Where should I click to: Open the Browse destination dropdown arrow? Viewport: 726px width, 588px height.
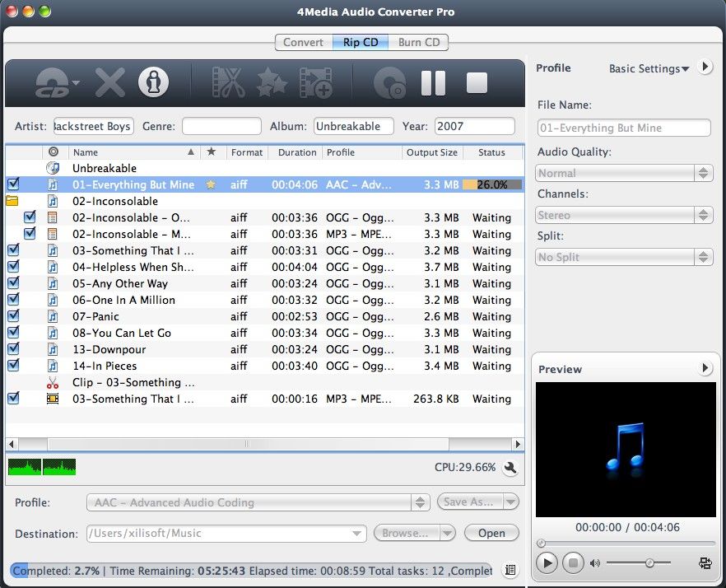pos(447,533)
